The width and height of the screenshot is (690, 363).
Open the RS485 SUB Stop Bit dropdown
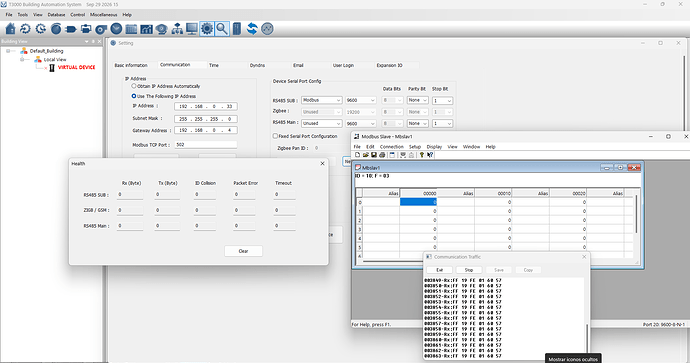(442, 100)
